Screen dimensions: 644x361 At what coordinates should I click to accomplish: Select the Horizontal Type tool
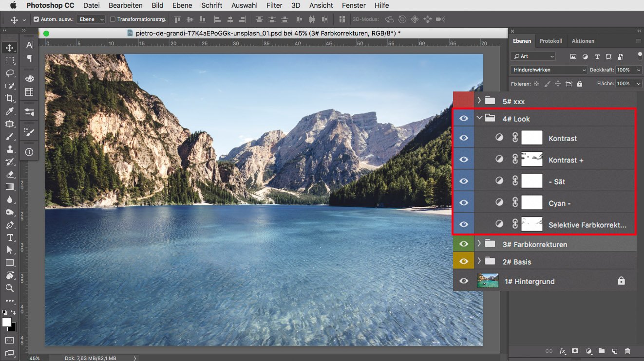(10, 237)
